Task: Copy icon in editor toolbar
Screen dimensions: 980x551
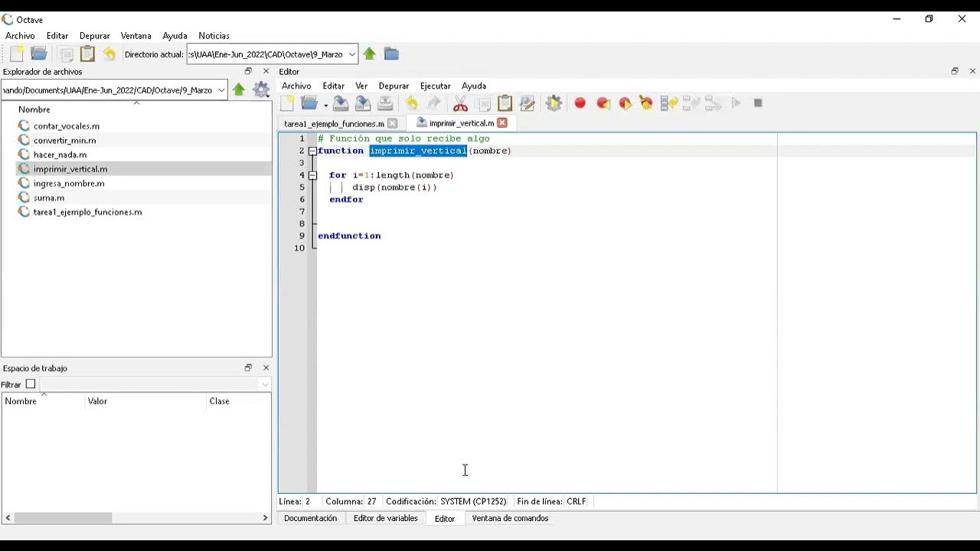Action: coord(482,103)
